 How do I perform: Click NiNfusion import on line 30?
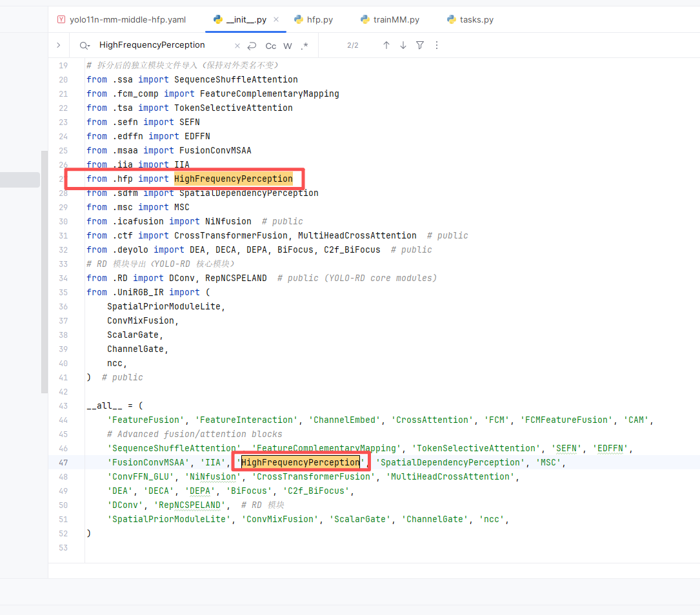228,221
